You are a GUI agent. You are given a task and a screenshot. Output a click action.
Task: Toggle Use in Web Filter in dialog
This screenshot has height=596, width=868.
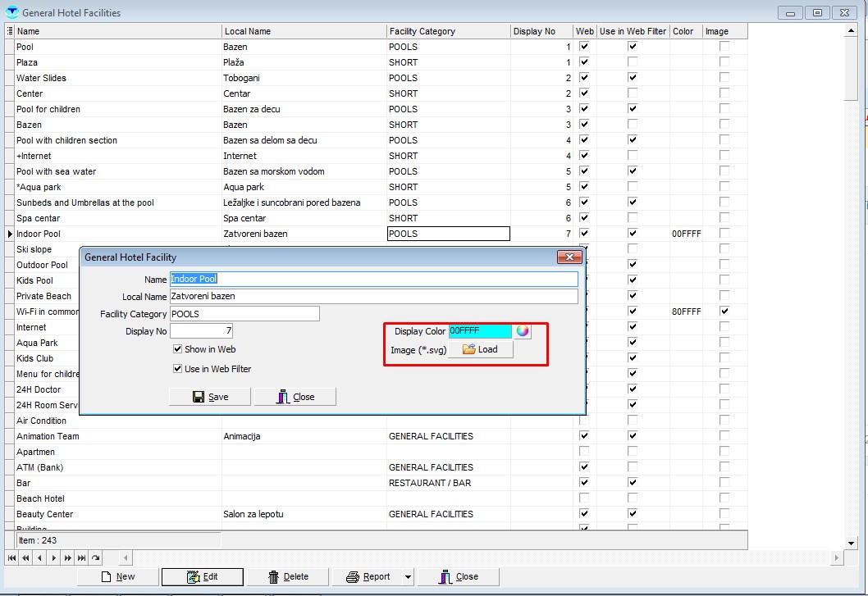(178, 369)
